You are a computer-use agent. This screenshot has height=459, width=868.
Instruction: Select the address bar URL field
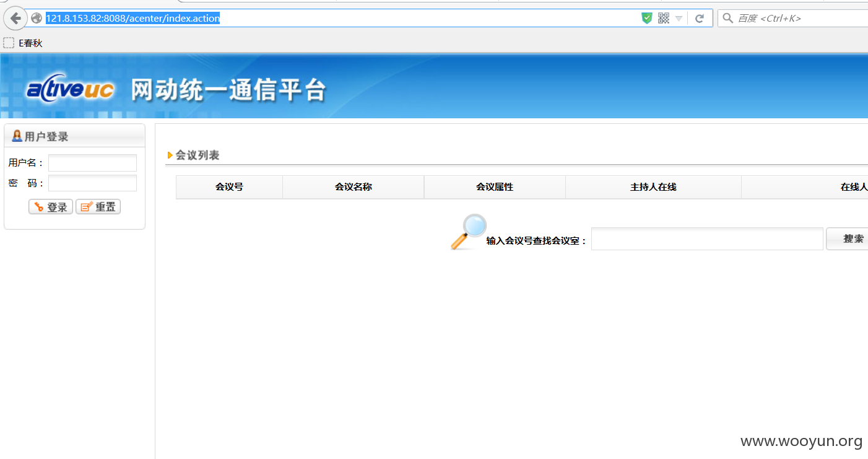pos(341,18)
